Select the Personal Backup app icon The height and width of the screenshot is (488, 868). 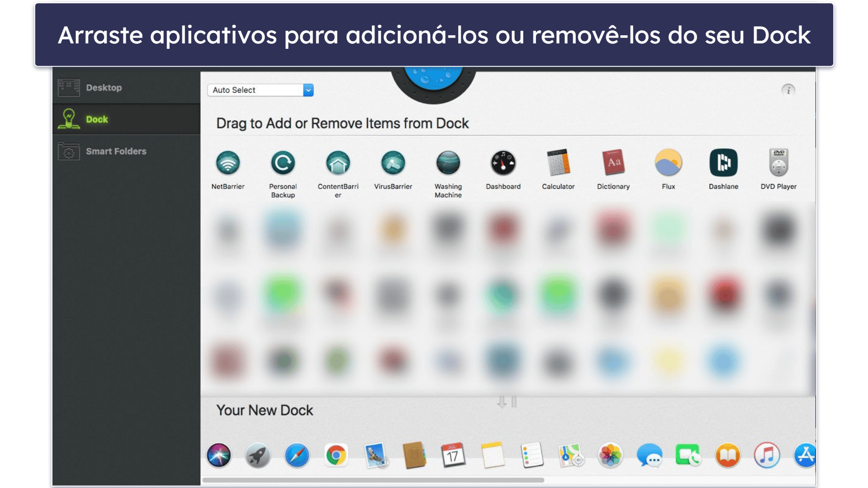click(283, 163)
